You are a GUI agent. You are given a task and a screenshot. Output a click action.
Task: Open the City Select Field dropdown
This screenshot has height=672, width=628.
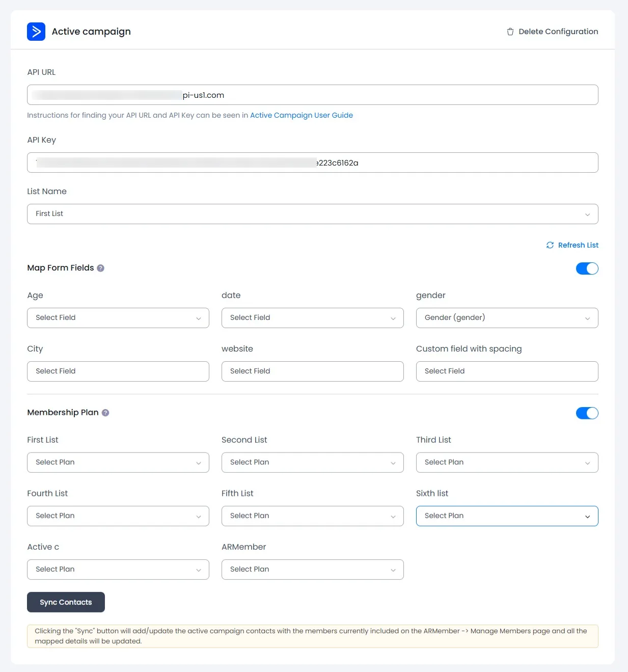[x=118, y=371]
